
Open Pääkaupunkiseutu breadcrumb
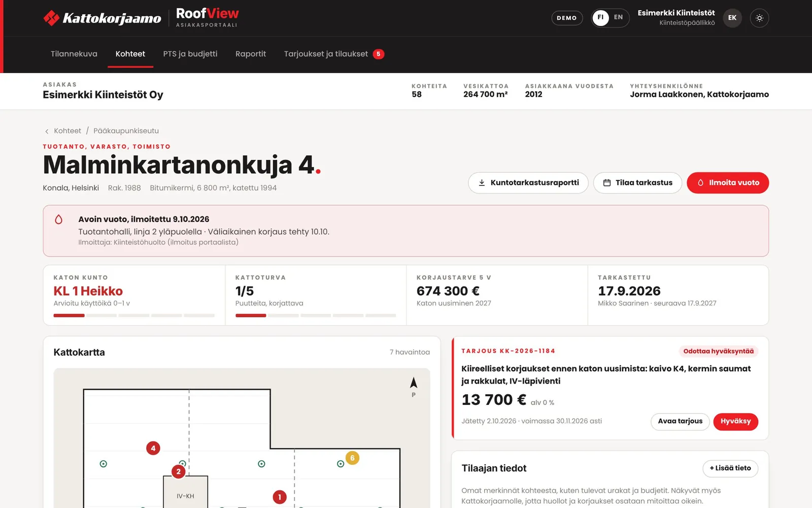click(x=126, y=131)
